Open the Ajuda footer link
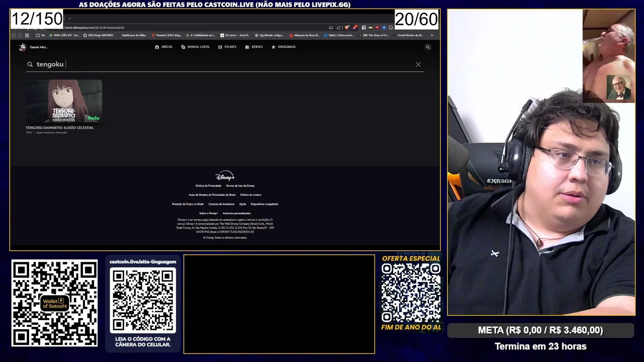644x362 pixels. pos(243,204)
